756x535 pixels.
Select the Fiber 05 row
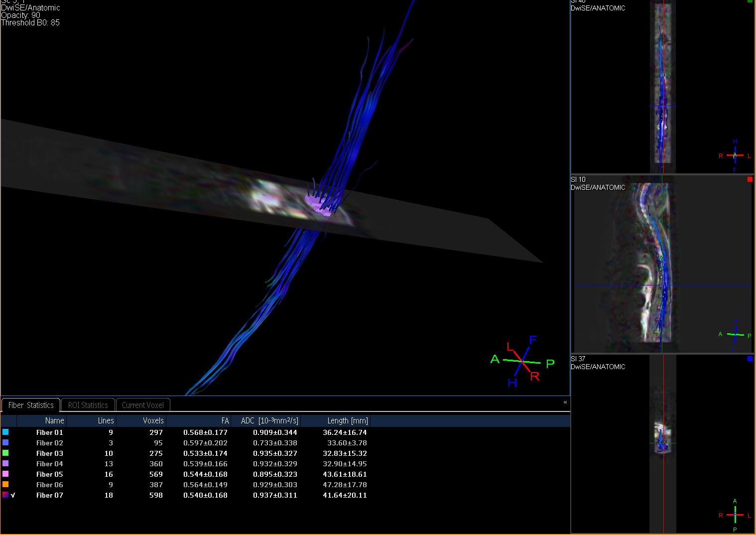50,474
